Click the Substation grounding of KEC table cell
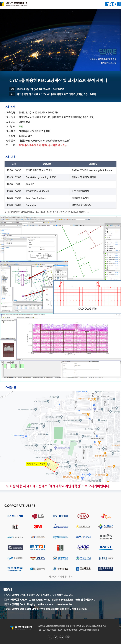 tap(47, 177)
